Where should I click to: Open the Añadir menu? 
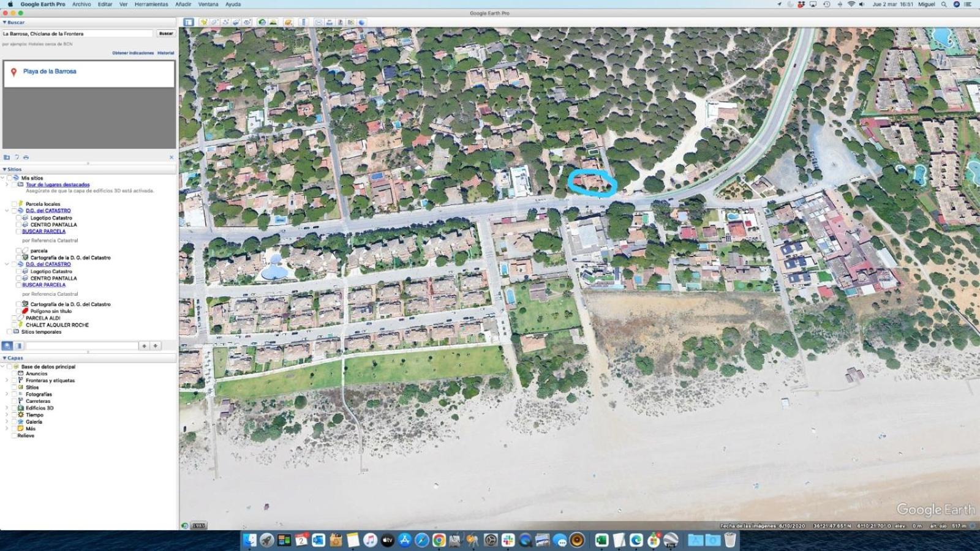pyautogui.click(x=183, y=4)
